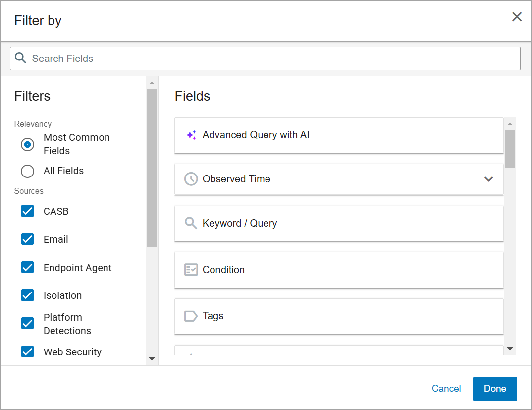Screen dimensions: 532x410
Task: Click the magnifier icon next to Keyword / Query
Action: coord(191,223)
